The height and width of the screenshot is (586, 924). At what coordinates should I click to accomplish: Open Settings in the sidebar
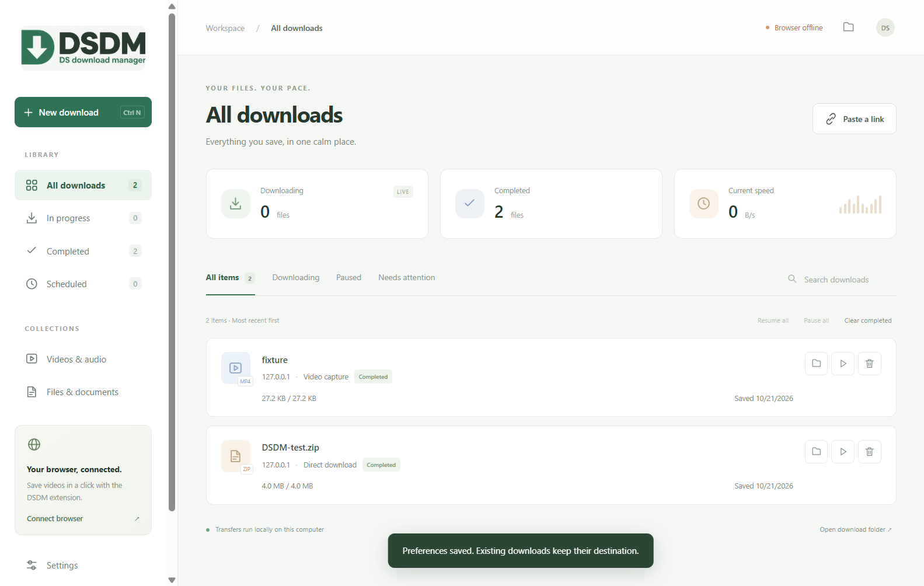click(83, 565)
